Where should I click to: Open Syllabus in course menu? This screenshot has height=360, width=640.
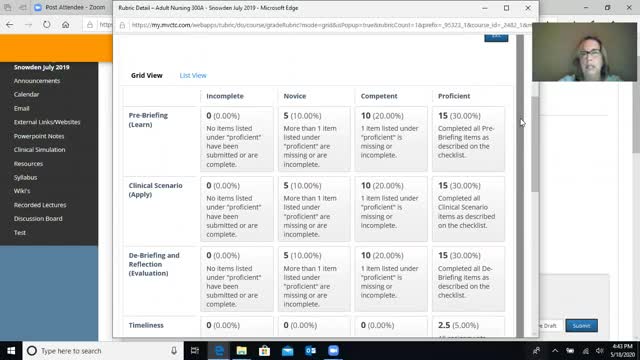(x=25, y=178)
